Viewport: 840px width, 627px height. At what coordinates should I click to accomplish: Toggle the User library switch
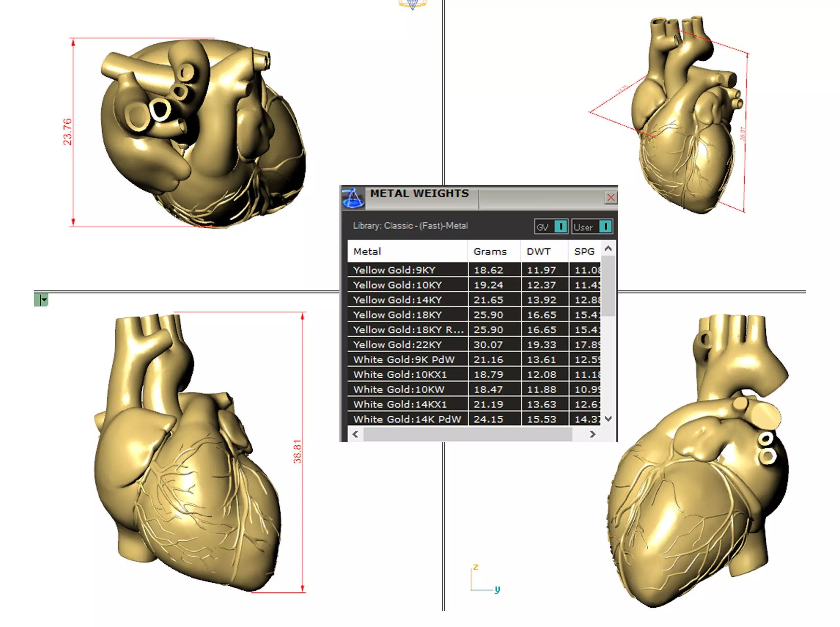tap(605, 227)
